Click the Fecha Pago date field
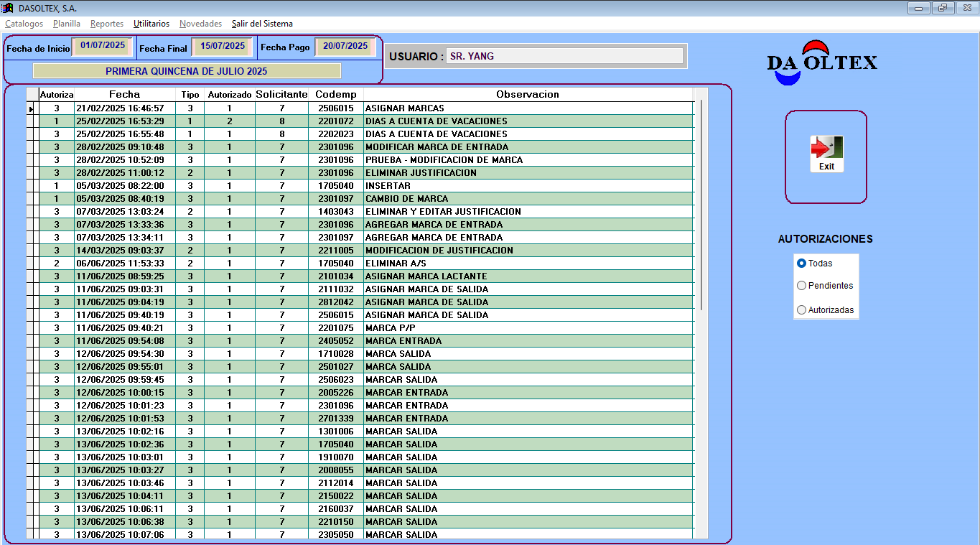 tap(345, 46)
